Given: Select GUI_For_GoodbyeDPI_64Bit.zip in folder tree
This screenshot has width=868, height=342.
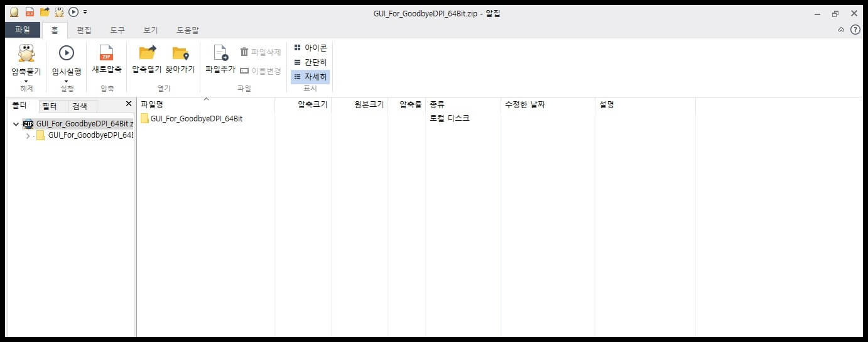Looking at the screenshot, I should pos(85,124).
